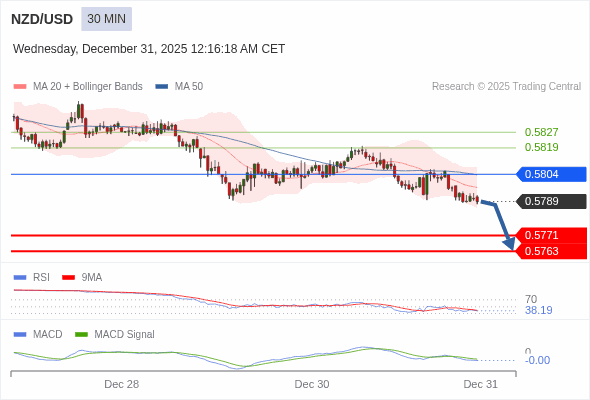Click the 30 MIN timeframe badge
This screenshot has width=590, height=400.
coord(106,19)
